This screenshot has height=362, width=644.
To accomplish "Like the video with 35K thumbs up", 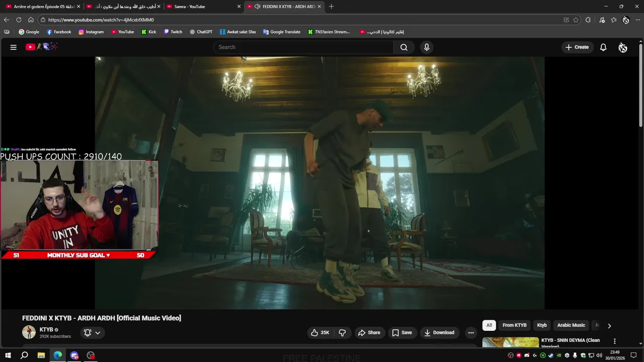I will point(320,333).
